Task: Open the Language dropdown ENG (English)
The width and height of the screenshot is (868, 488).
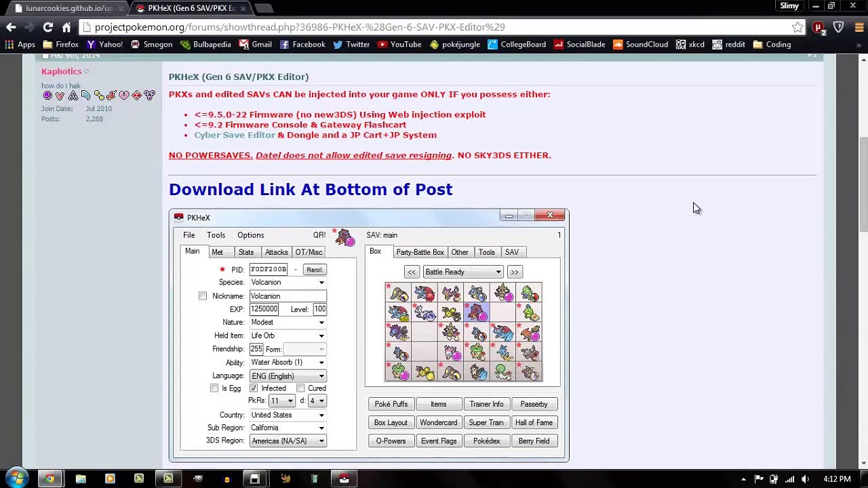Action: 288,376
